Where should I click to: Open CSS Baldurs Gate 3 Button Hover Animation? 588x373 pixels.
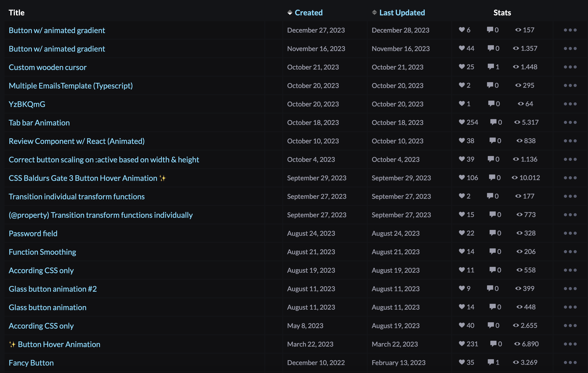pos(83,178)
